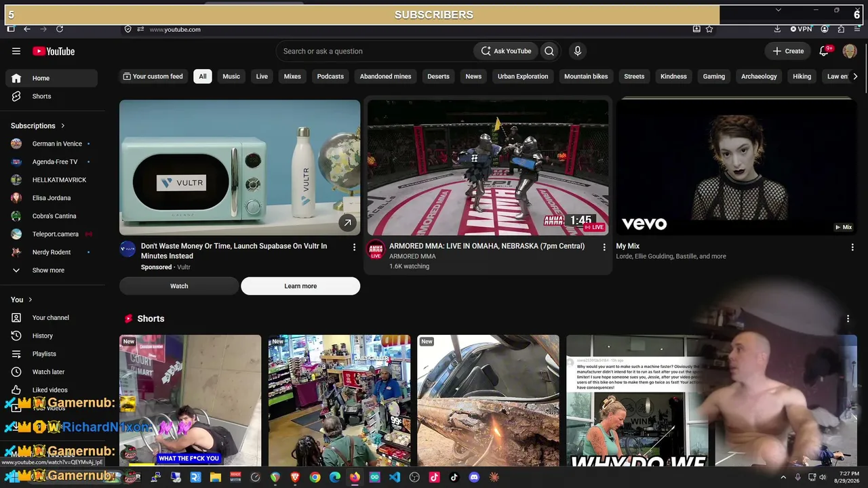Select the Music filter chip
The height and width of the screenshot is (488, 868).
click(x=231, y=77)
